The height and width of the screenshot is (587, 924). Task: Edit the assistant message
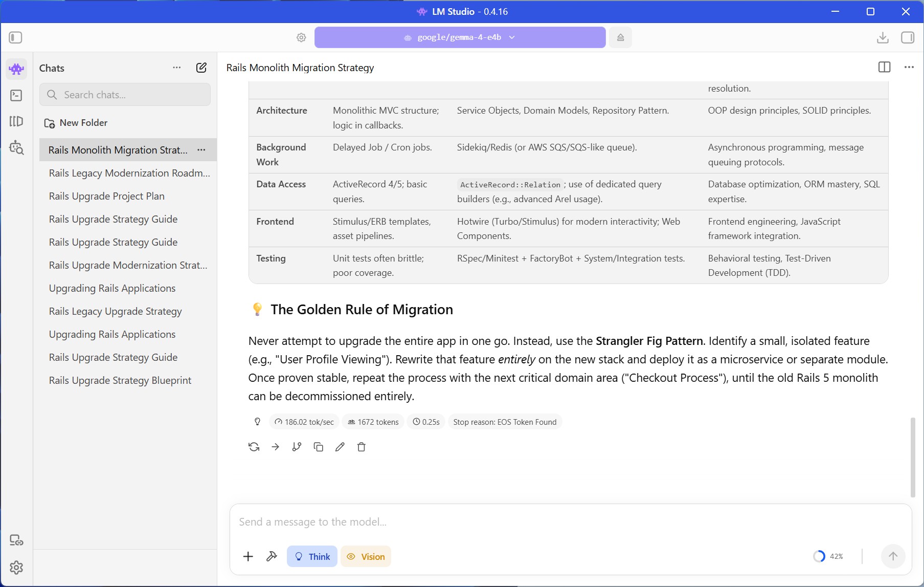coord(340,447)
